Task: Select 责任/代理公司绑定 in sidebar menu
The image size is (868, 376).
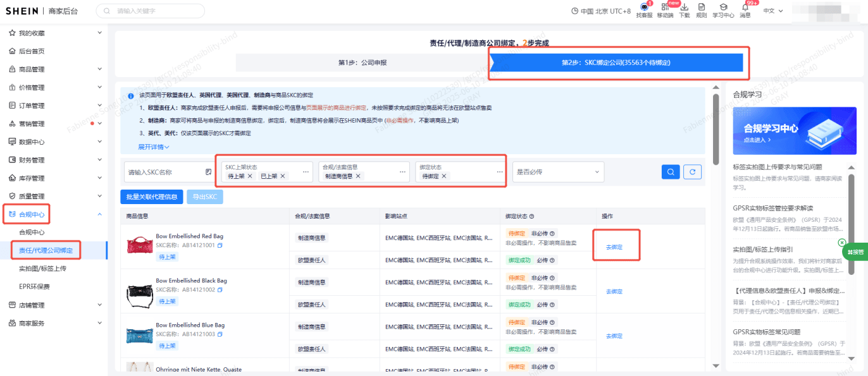Action: [45, 250]
